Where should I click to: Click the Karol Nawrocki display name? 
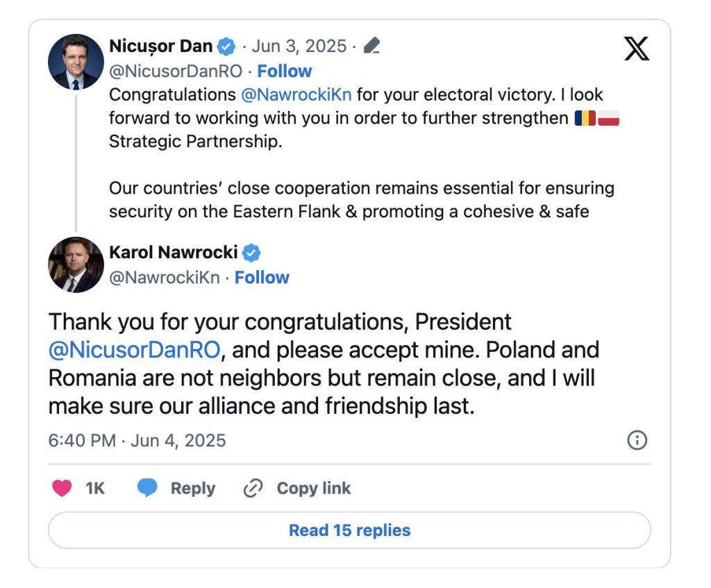tap(173, 253)
